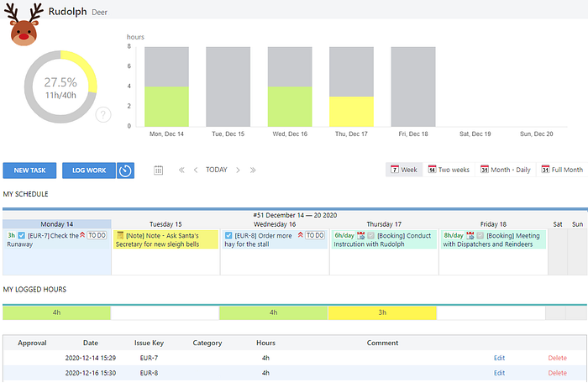Go to previous week with single left chevron
Screen dimensions: 588x383
(196, 171)
